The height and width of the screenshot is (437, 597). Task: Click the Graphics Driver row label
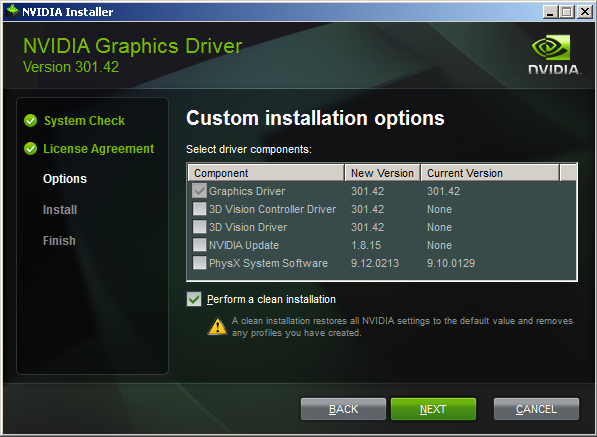pyautogui.click(x=247, y=191)
